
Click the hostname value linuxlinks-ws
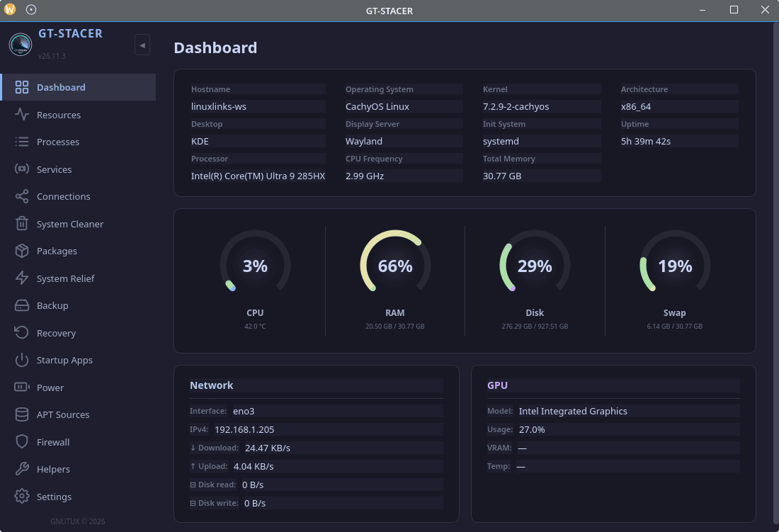click(x=219, y=107)
